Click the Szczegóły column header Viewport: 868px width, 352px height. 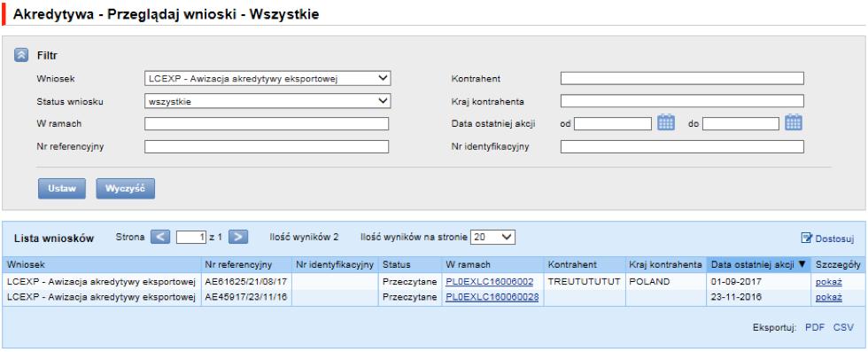click(838, 264)
